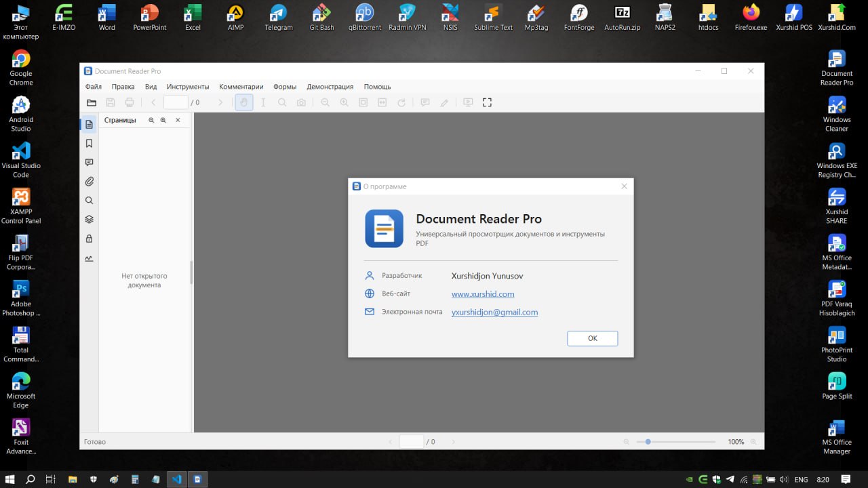Open the Файл menu
The height and width of the screenshot is (488, 868).
[94, 87]
